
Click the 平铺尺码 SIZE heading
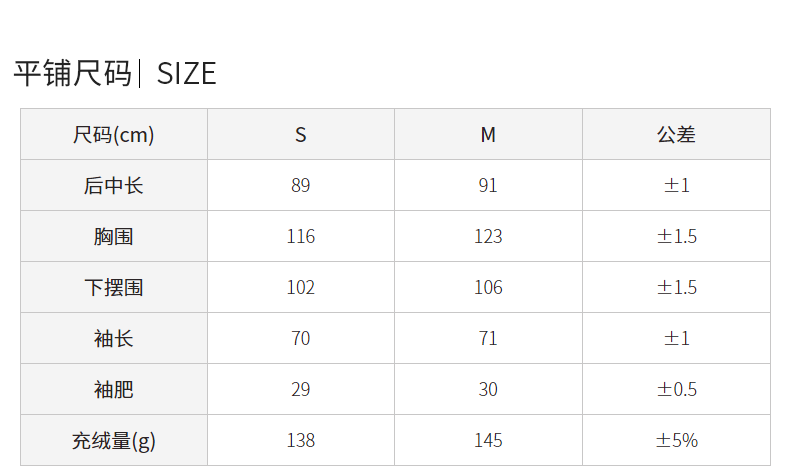point(115,73)
